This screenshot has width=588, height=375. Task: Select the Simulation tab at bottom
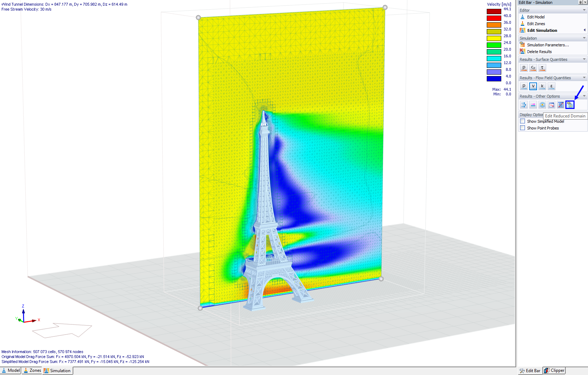tap(57, 371)
